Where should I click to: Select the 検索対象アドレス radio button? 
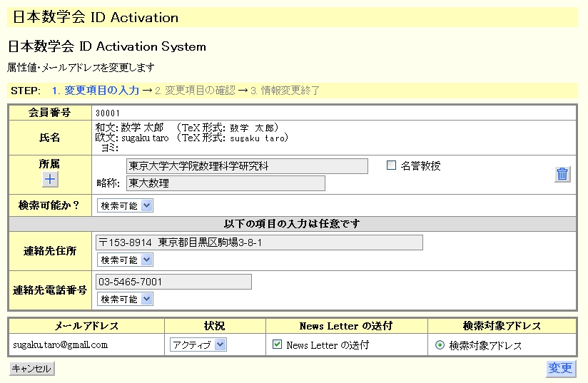pyautogui.click(x=440, y=345)
